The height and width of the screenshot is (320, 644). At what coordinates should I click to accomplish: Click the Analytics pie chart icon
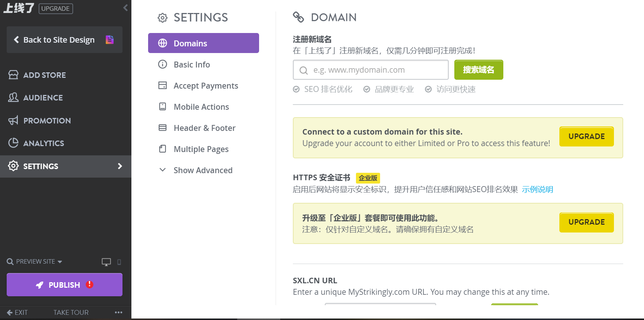[x=13, y=143]
